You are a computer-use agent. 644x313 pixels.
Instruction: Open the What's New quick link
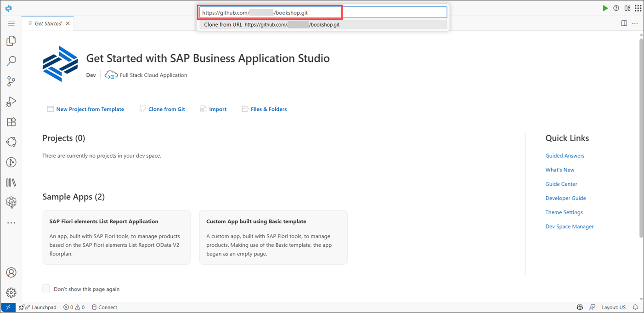560,170
